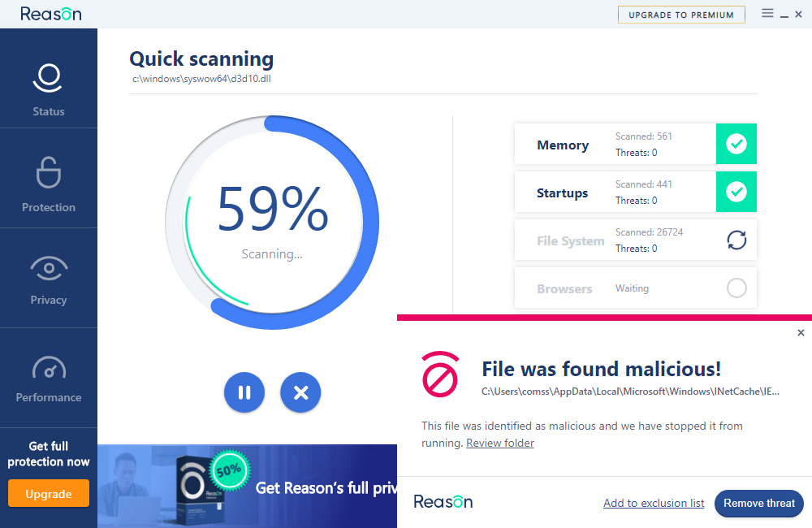Dismiss the malicious file alert popup
The width and height of the screenshot is (812, 528).
tap(801, 333)
